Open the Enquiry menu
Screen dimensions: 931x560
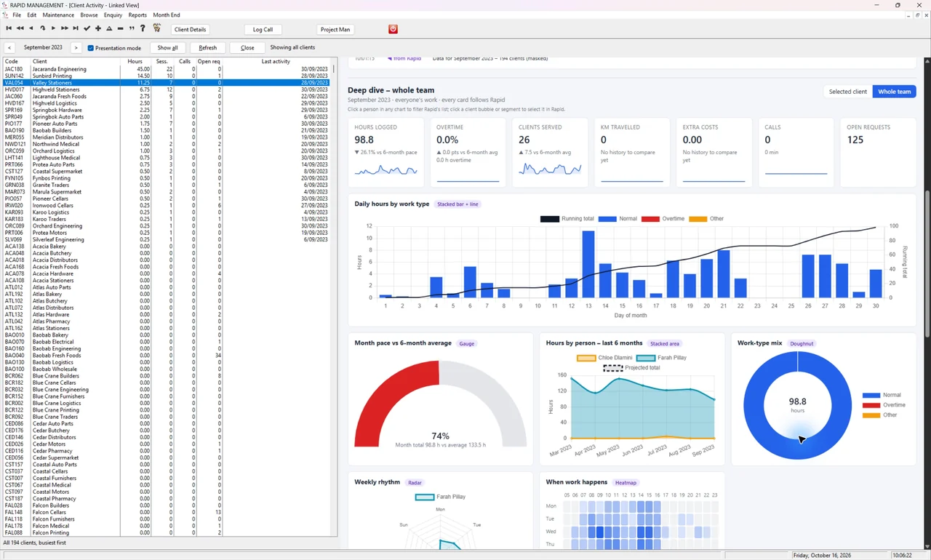tap(113, 15)
